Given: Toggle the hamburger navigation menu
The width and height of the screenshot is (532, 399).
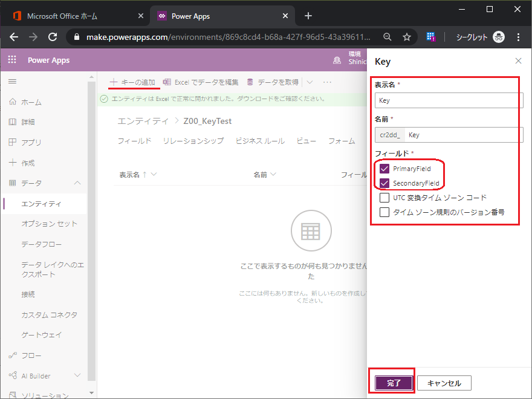Looking at the screenshot, I should click(x=12, y=82).
